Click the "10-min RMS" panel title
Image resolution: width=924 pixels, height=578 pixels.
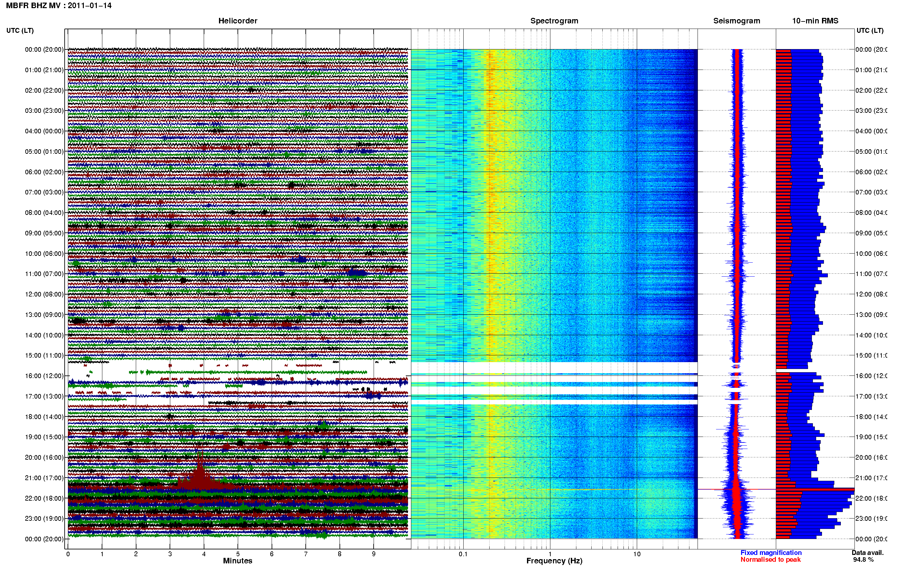(x=815, y=21)
